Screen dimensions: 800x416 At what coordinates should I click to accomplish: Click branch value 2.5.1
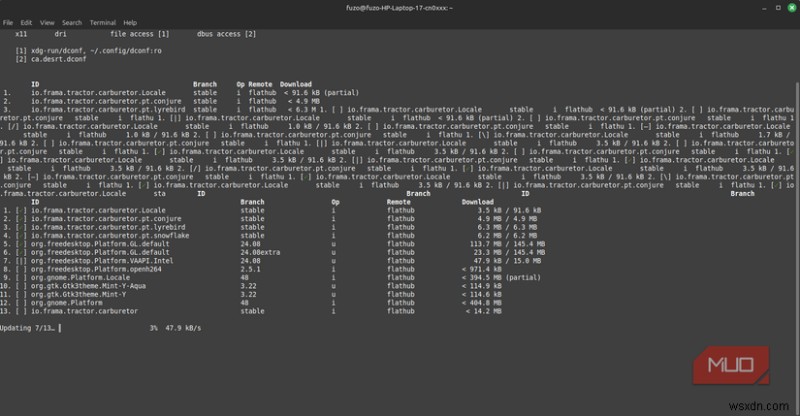point(250,269)
